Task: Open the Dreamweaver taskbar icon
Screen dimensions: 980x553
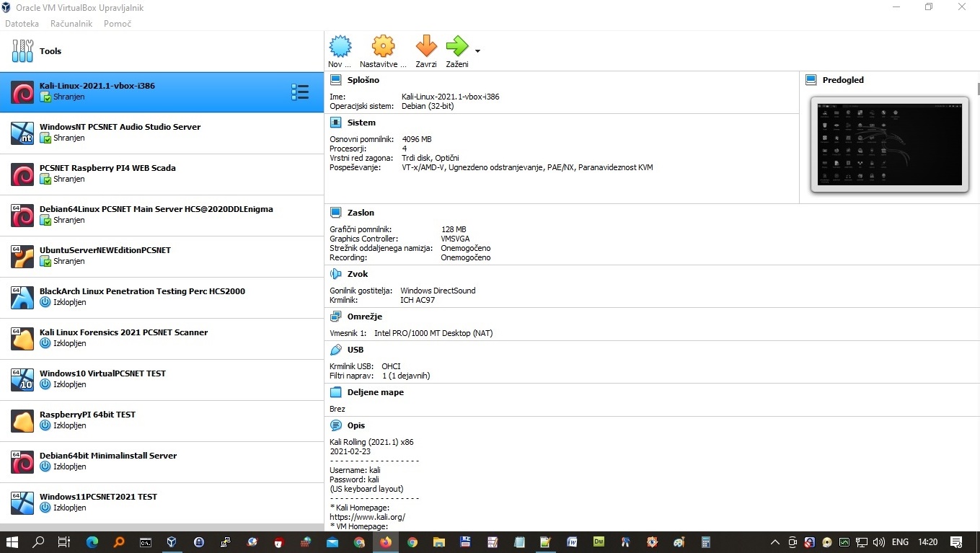Action: [x=599, y=542]
